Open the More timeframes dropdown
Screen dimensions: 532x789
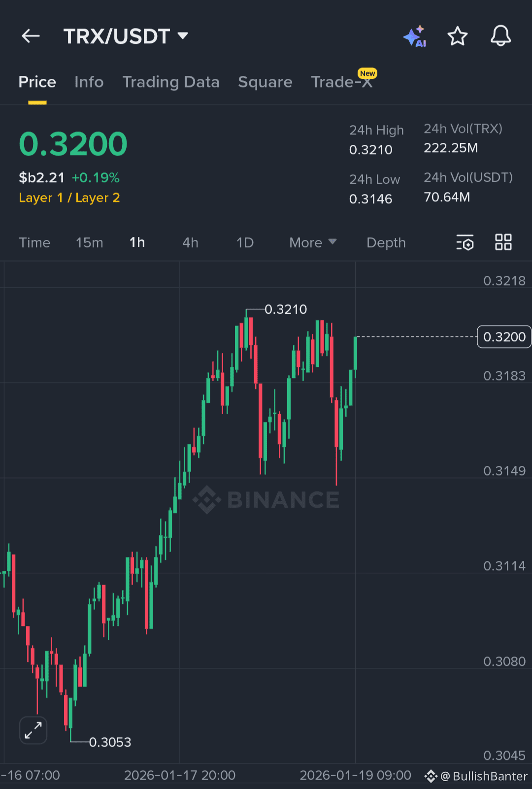pos(312,242)
